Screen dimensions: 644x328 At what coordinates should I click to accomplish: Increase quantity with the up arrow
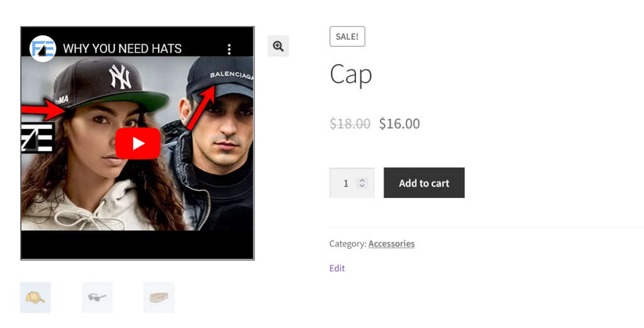362,180
